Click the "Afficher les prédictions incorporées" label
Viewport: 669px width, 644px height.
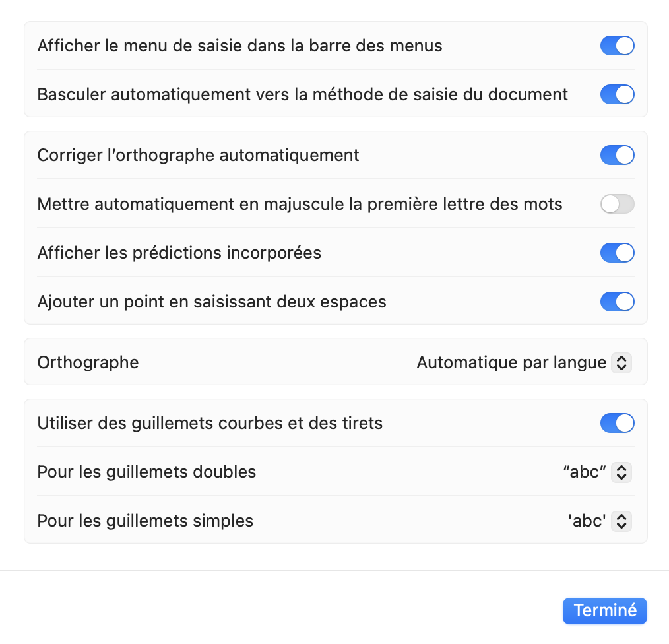179,253
